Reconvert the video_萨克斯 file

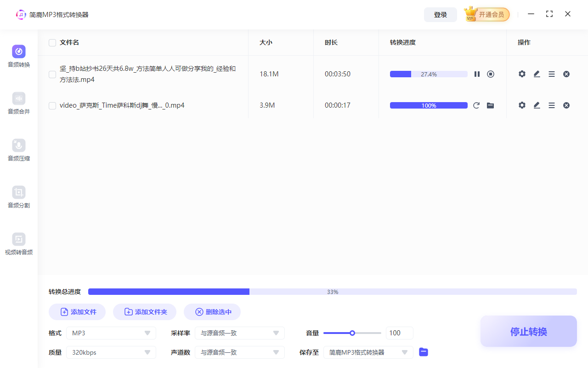(476, 105)
